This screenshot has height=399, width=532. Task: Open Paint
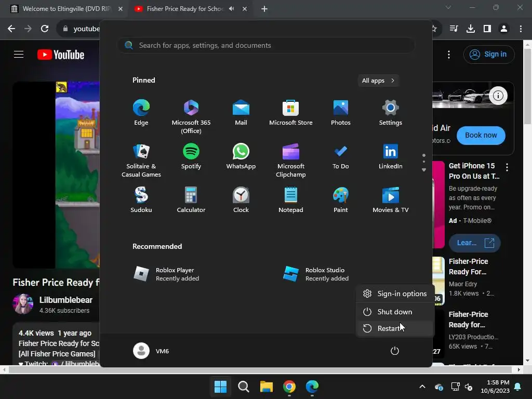[x=341, y=200]
